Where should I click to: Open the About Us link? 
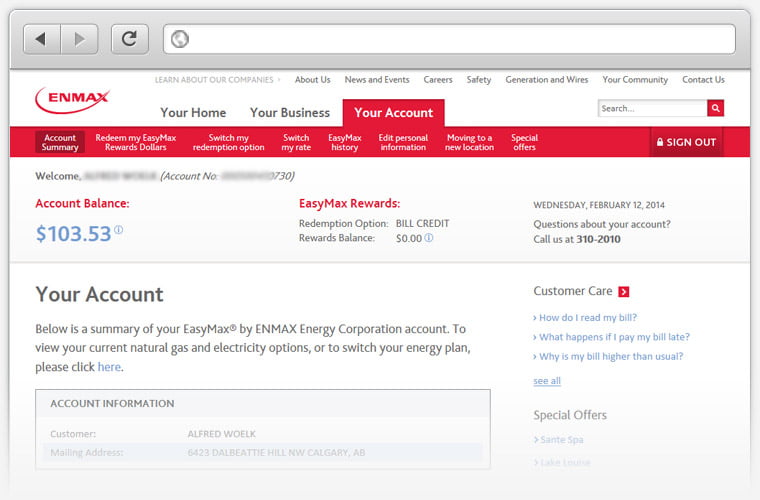click(x=313, y=80)
